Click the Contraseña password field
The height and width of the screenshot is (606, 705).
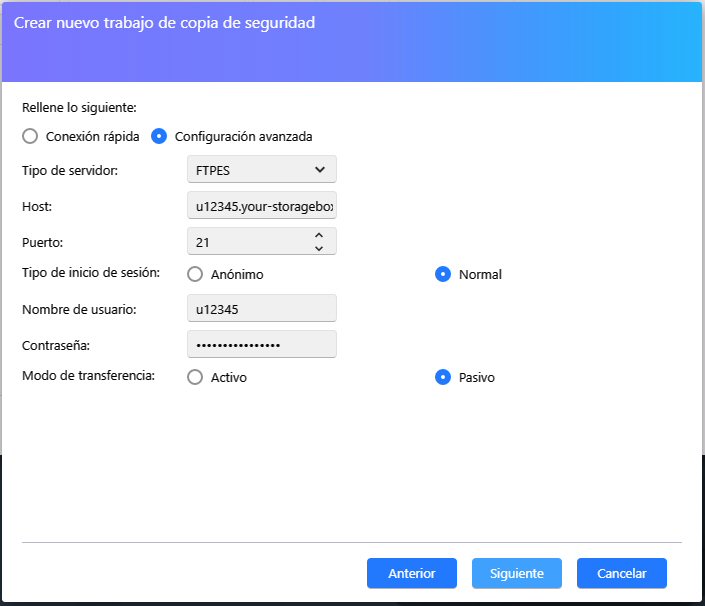[x=262, y=344]
